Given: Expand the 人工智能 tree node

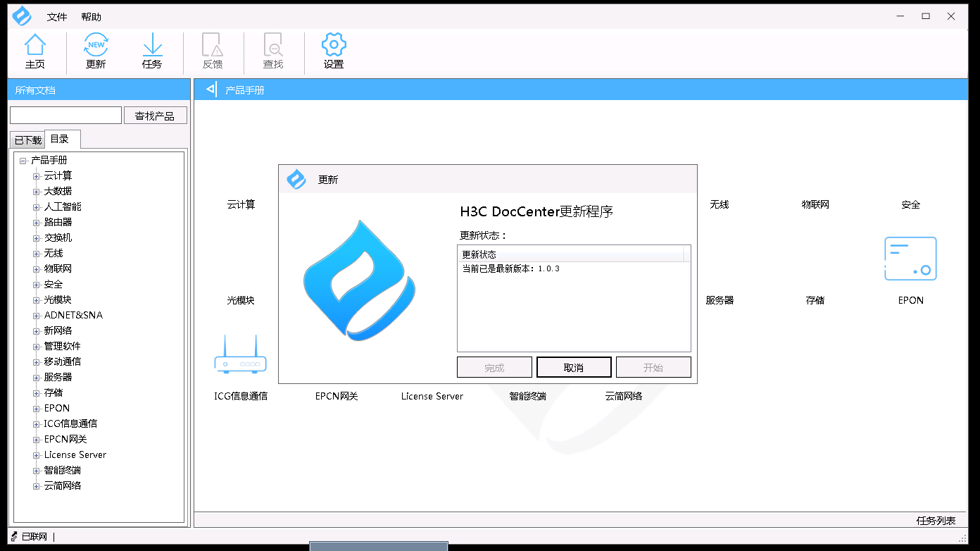Looking at the screenshot, I should (x=37, y=207).
